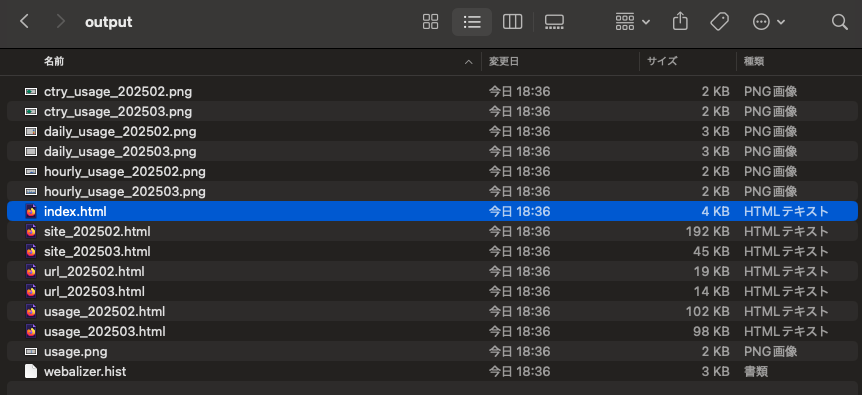
Task: Toggle the 名前 column sort arrow
Action: [469, 62]
